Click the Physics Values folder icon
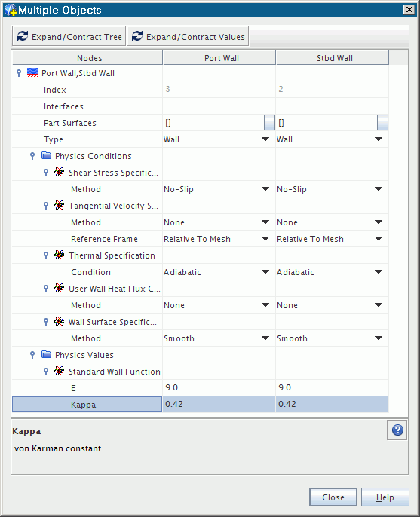 point(46,355)
